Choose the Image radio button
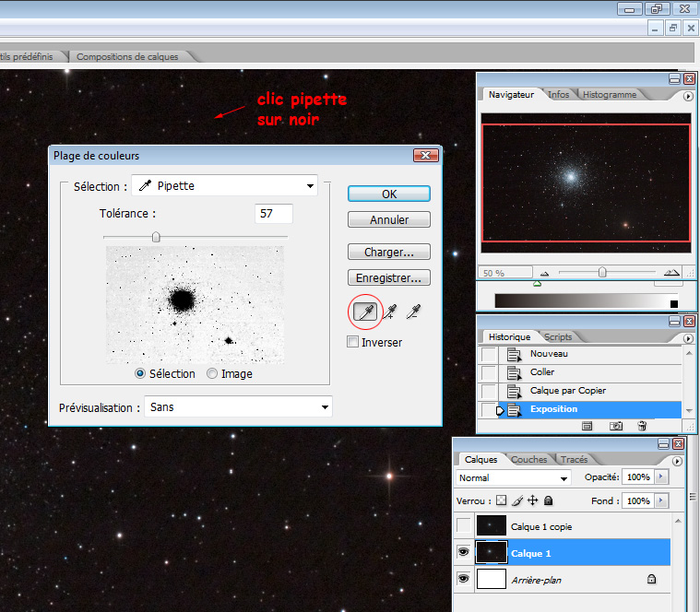The height and width of the screenshot is (612, 700). (212, 373)
